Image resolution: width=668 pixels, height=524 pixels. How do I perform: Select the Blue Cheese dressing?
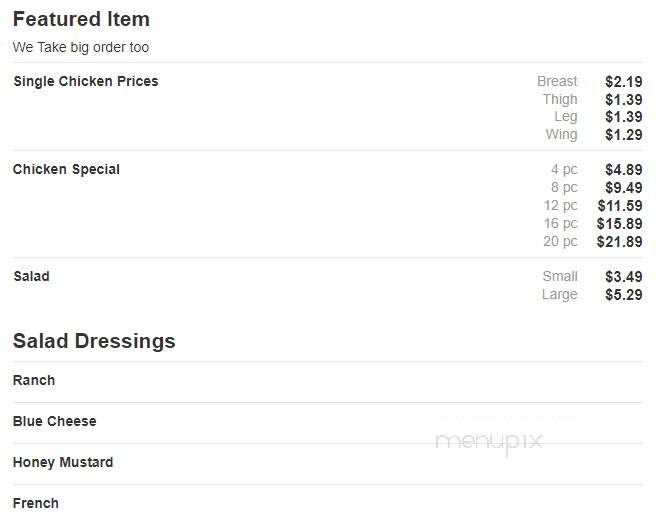tap(55, 421)
